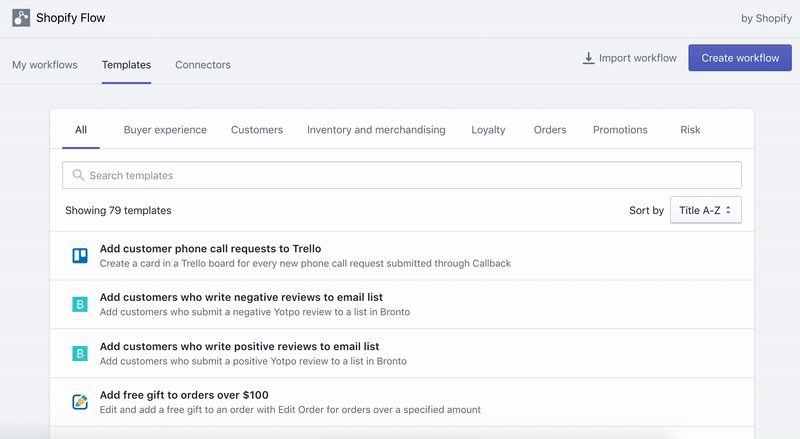Open the Sort by Title A-Z dropdown
The height and width of the screenshot is (439, 800).
click(x=705, y=210)
